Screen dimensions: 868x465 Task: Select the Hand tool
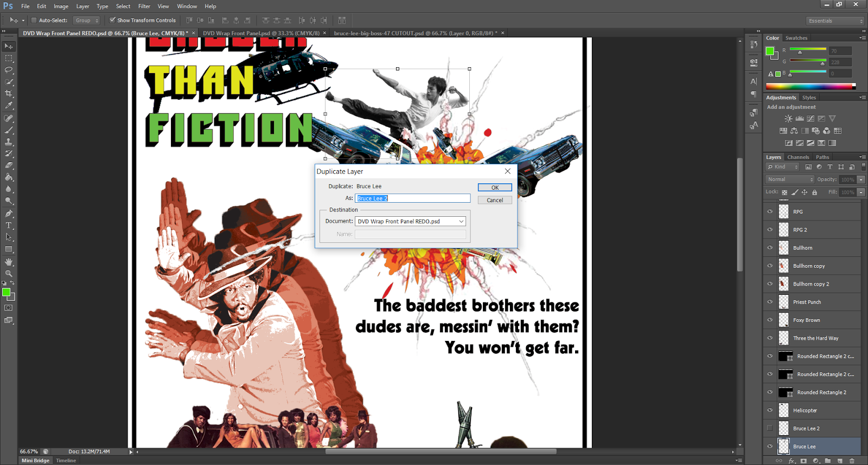coord(9,262)
